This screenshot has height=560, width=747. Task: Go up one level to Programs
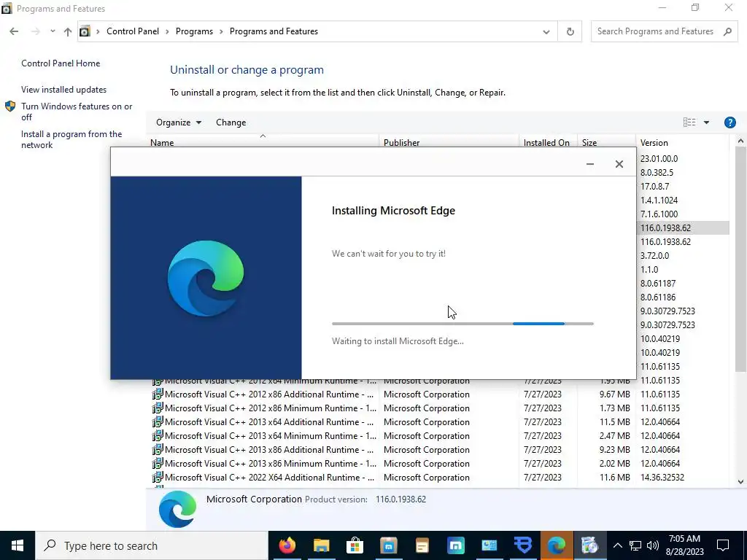pos(68,31)
